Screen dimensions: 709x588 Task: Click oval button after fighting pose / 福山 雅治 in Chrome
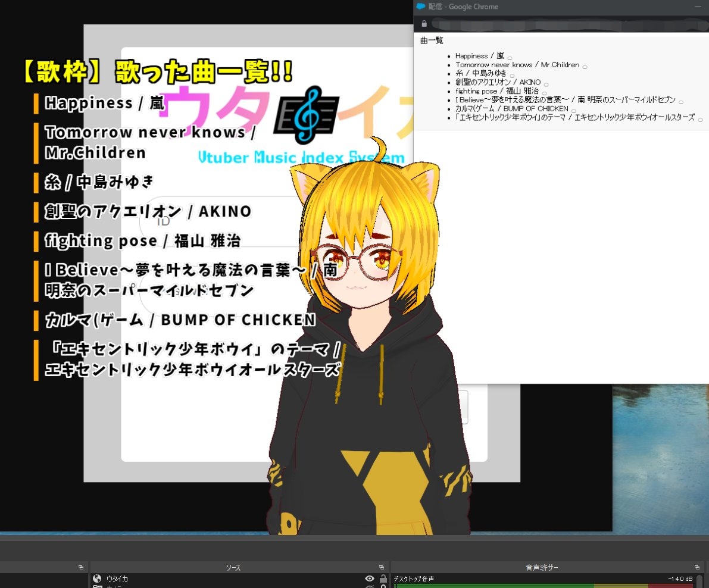(x=544, y=93)
